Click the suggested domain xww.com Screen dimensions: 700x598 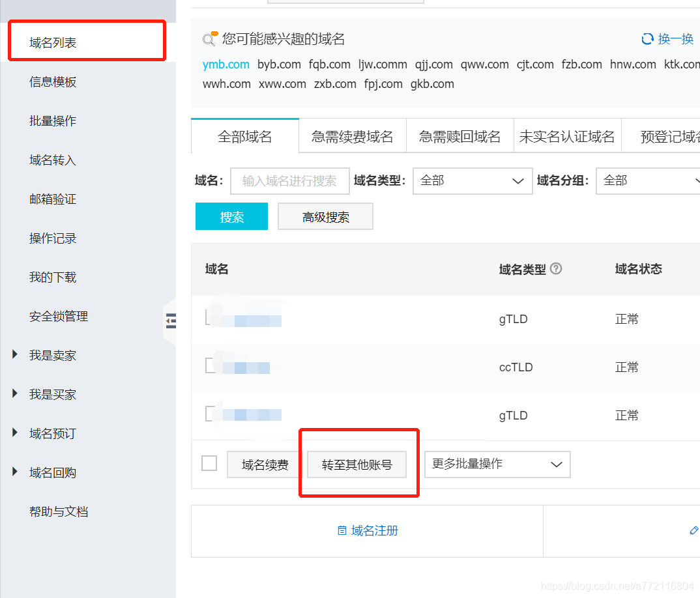pos(283,84)
